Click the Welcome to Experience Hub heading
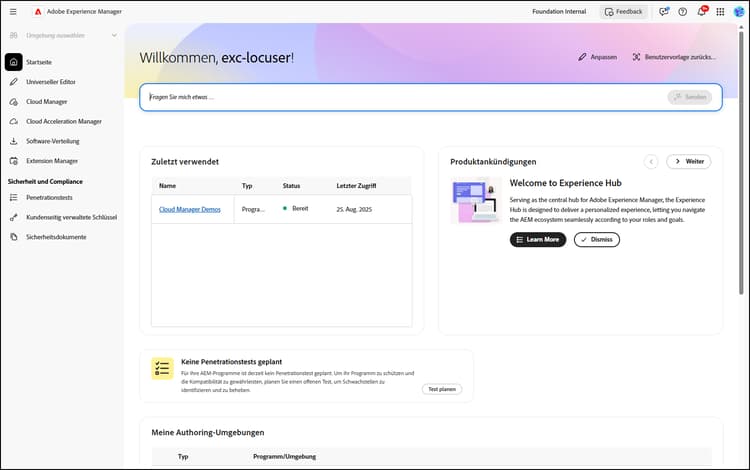This screenshot has height=470, width=750. [565, 183]
